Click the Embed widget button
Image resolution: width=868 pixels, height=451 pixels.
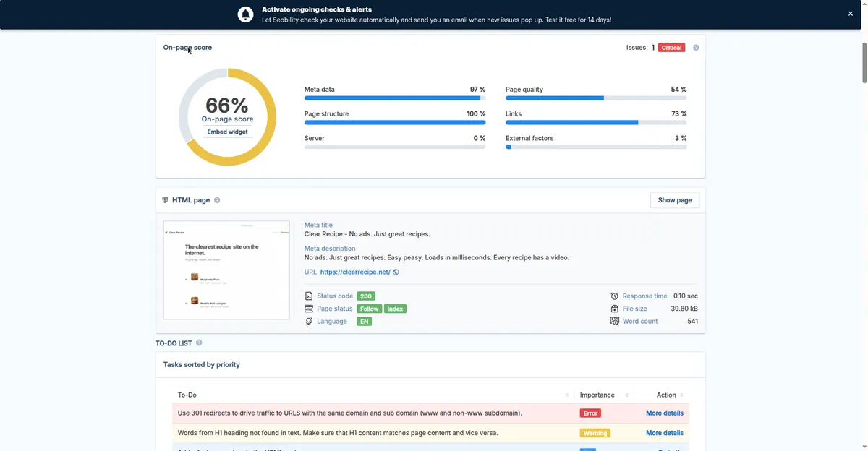(x=227, y=132)
